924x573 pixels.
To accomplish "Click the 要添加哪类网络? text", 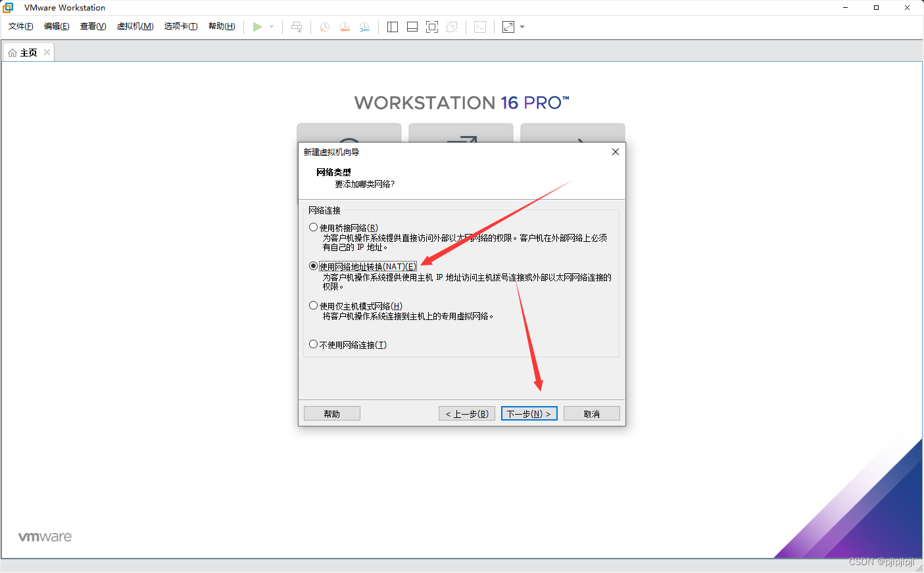I will [x=365, y=184].
